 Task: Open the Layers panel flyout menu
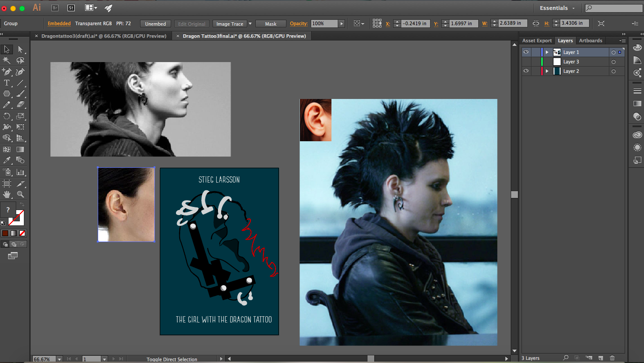click(x=621, y=41)
